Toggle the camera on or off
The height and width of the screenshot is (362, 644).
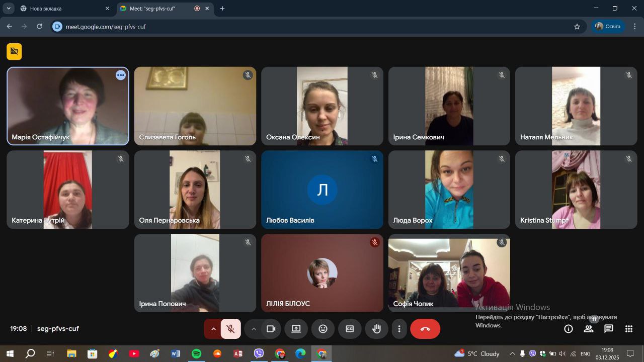[271, 329]
